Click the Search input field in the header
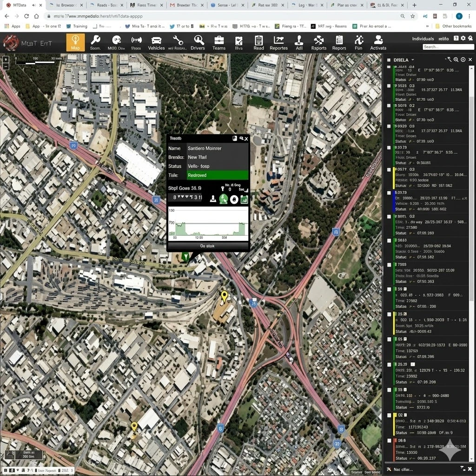The height and width of the screenshot is (476, 476). (x=448, y=47)
